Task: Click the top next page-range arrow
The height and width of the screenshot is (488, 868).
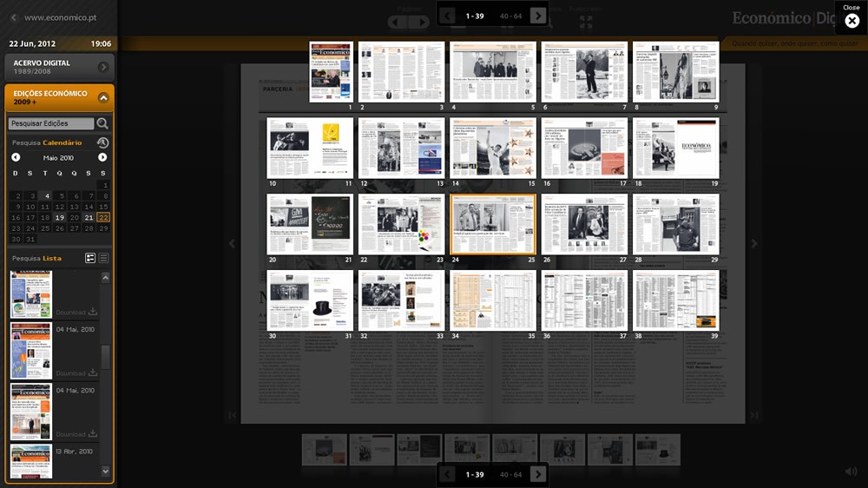Action: pyautogui.click(x=538, y=16)
